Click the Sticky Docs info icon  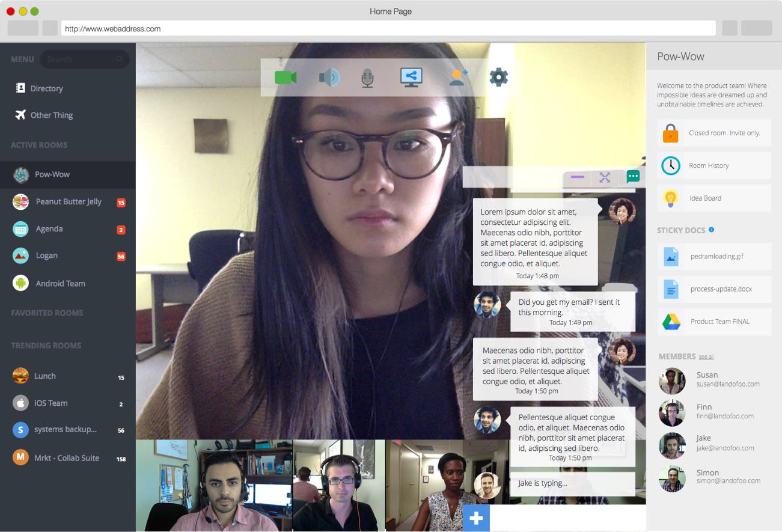(x=712, y=230)
